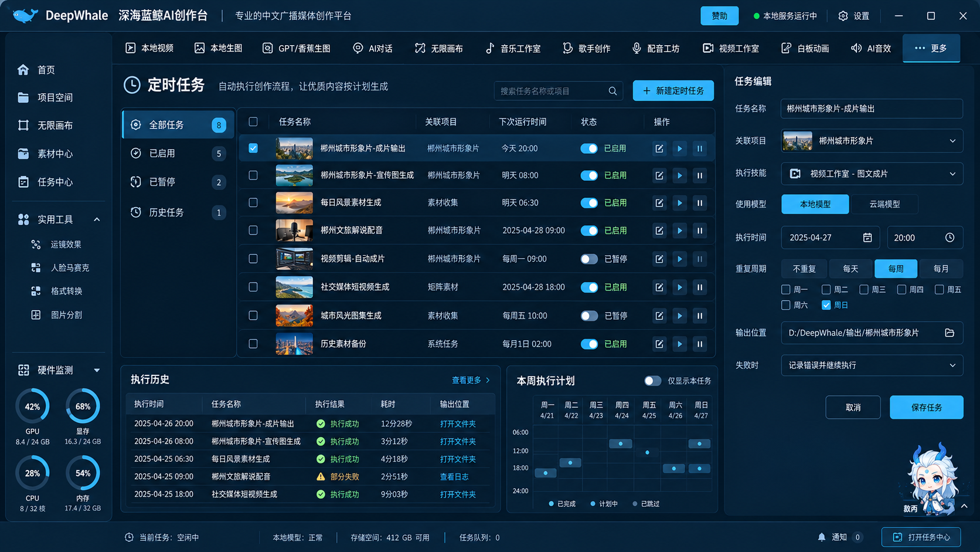980x552 pixels.
Task: Run the 历史素材备份 task
Action: [x=679, y=344]
